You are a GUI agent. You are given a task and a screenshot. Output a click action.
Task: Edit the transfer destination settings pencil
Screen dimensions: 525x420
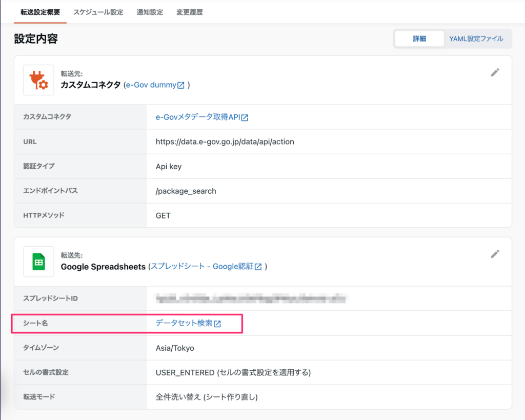(495, 254)
